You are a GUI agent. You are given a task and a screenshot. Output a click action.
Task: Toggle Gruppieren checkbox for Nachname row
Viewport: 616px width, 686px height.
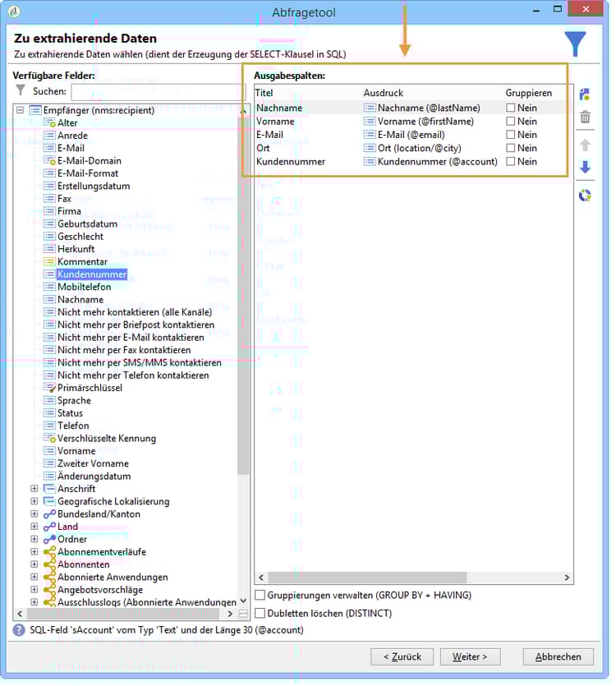510,108
